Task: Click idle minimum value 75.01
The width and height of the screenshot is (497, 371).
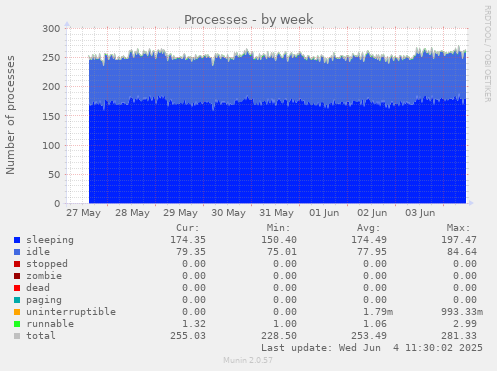Action: pos(282,252)
